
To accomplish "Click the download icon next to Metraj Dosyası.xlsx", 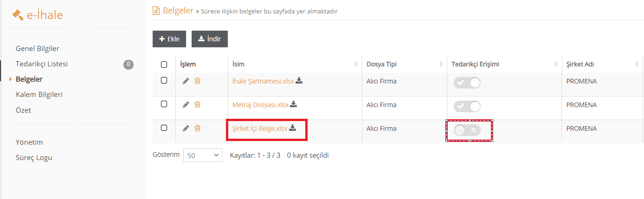I will (294, 104).
